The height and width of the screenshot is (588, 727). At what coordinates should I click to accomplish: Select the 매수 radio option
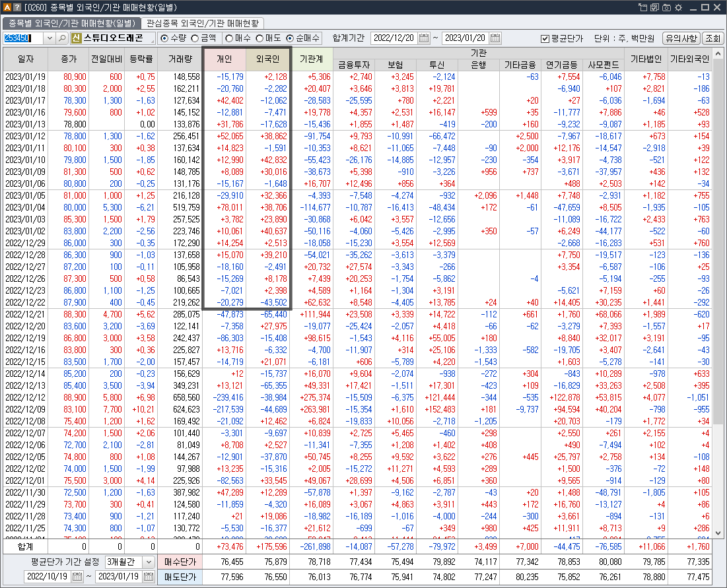(228, 38)
